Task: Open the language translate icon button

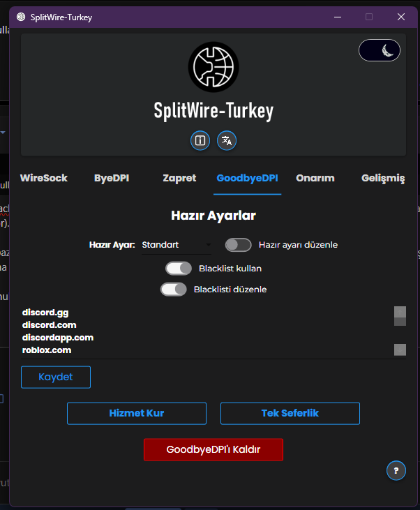Action: point(227,140)
